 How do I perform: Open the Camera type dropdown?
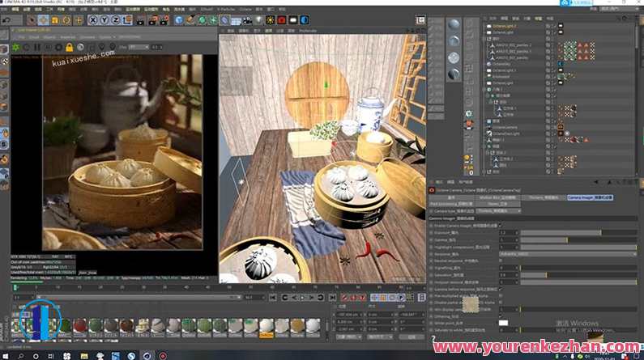pyautogui.click(x=498, y=211)
